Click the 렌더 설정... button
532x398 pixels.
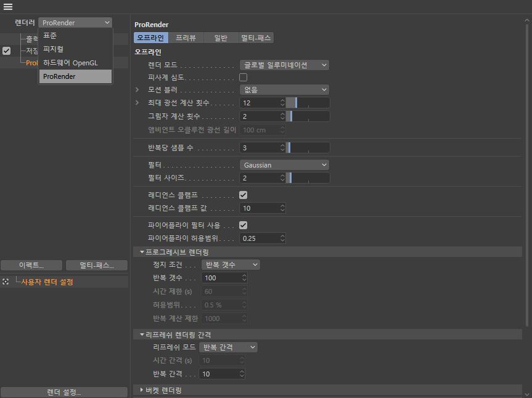(64, 392)
